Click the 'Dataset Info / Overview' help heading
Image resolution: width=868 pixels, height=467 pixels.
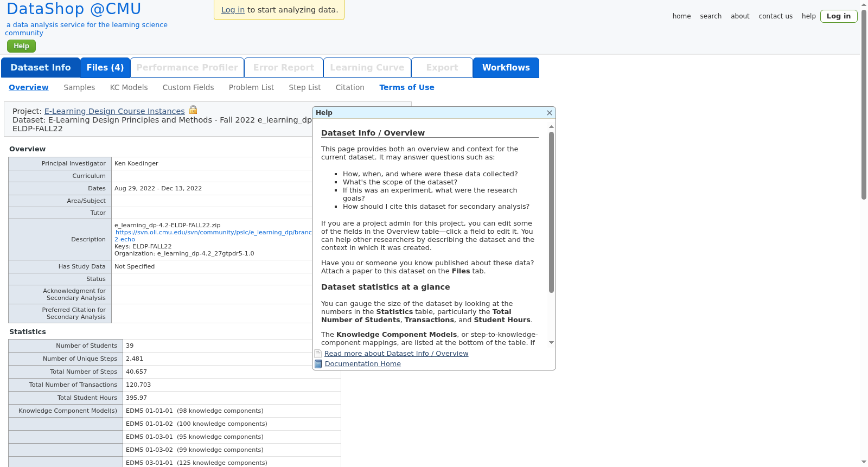[373, 133]
